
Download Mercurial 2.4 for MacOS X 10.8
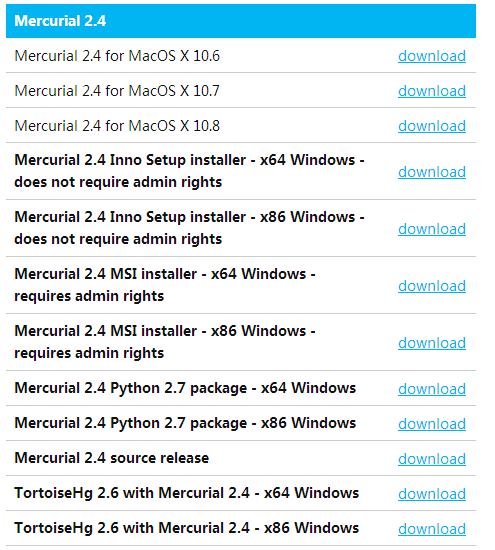tap(432, 126)
